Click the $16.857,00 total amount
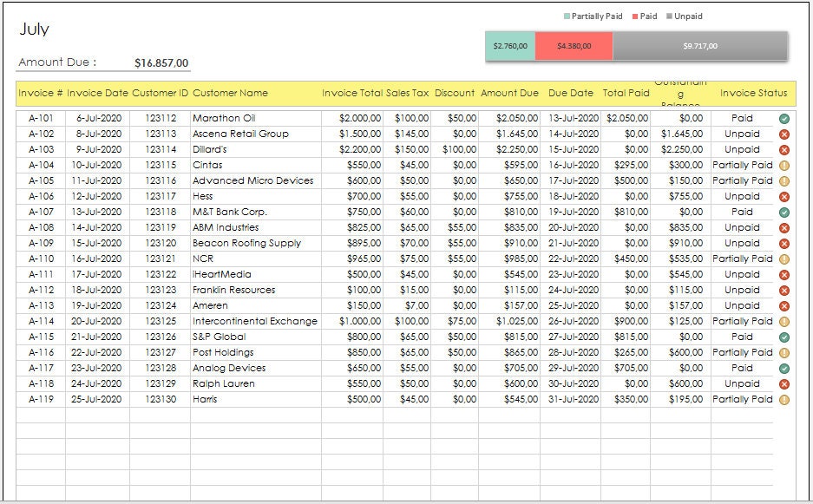The width and height of the screenshot is (813, 504). 161,62
